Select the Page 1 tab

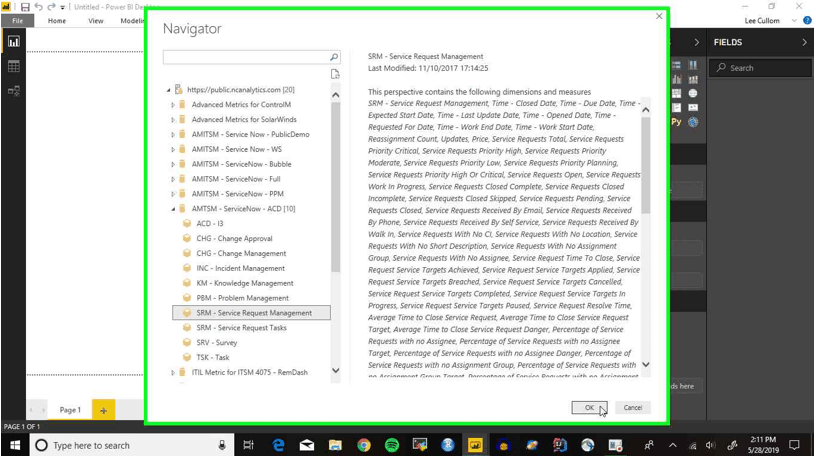pos(70,410)
